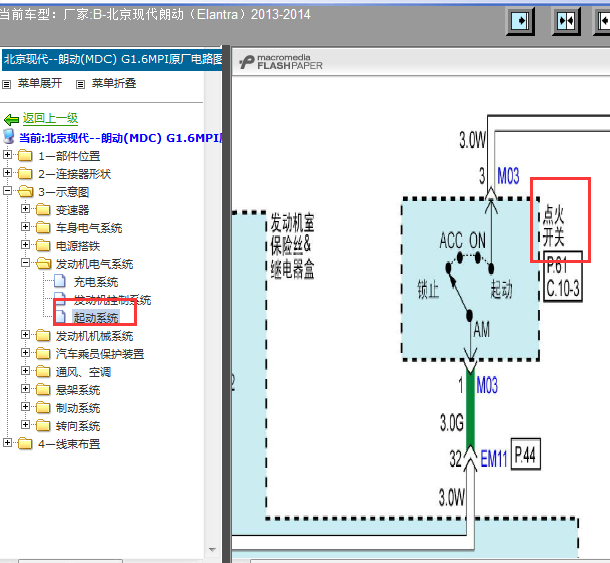Expand the 汽车乘员保护装置 tree node
Image resolution: width=610 pixels, height=563 pixels.
point(25,353)
